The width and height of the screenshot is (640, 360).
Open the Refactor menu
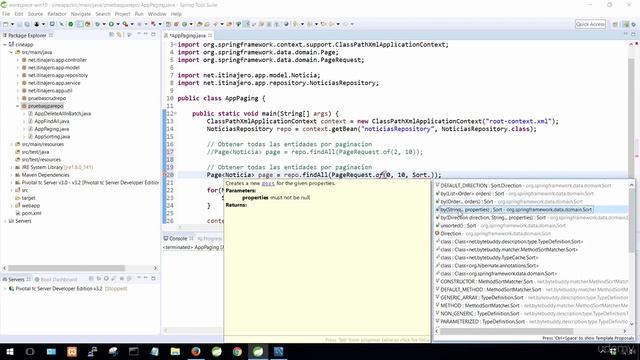pyautogui.click(x=57, y=14)
